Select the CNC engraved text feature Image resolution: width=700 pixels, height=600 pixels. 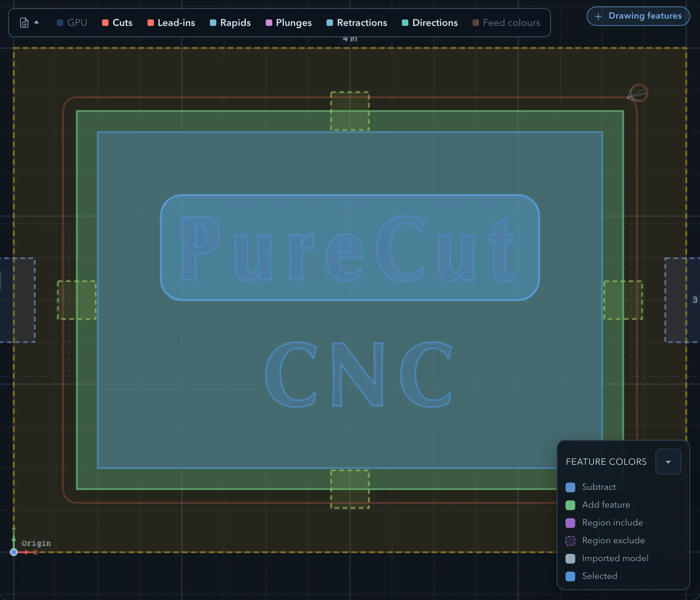(359, 374)
